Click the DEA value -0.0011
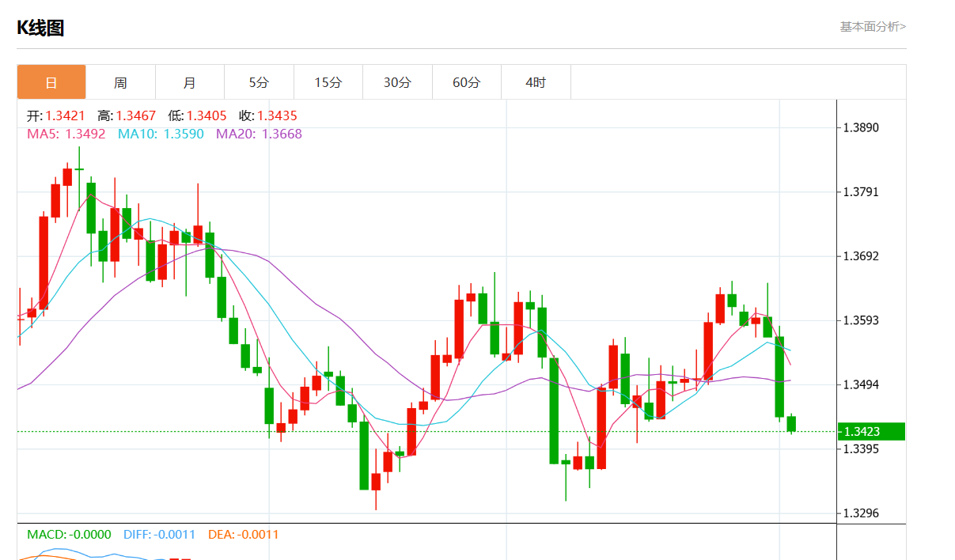955x560 pixels. 257,535
